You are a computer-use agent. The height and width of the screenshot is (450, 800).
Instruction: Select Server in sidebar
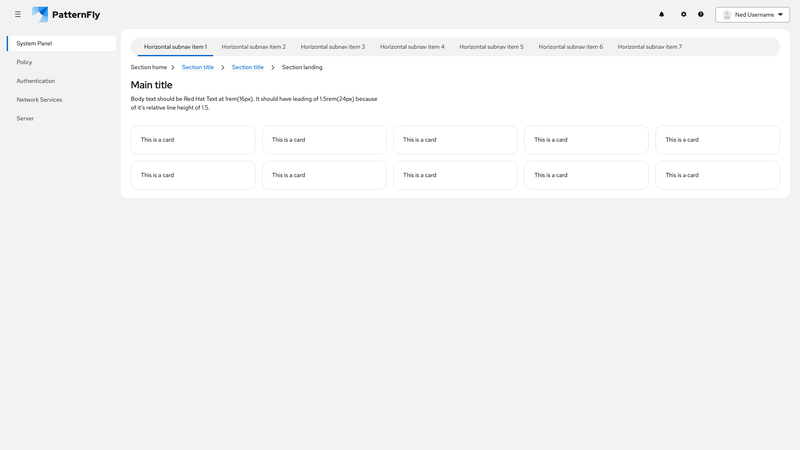(x=61, y=118)
